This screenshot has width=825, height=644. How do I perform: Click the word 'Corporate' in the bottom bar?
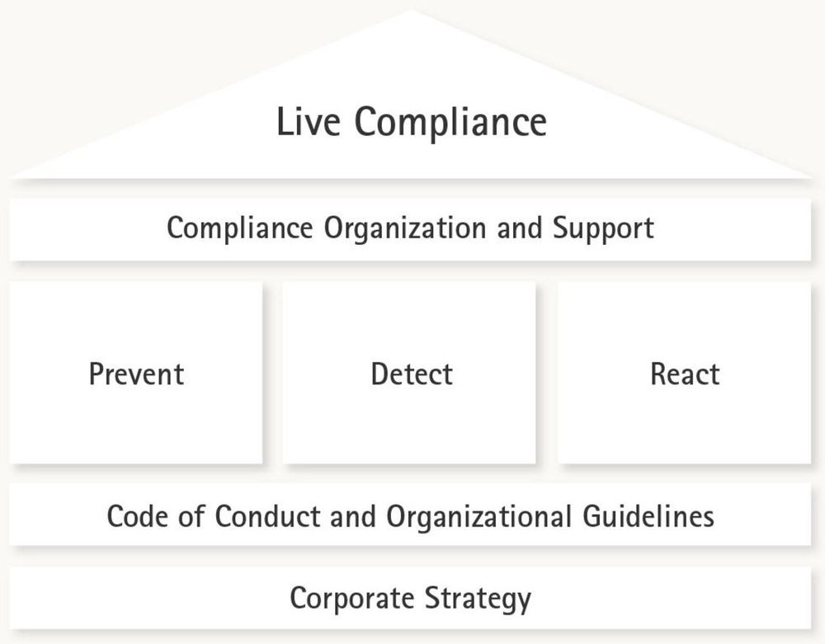pos(352,599)
